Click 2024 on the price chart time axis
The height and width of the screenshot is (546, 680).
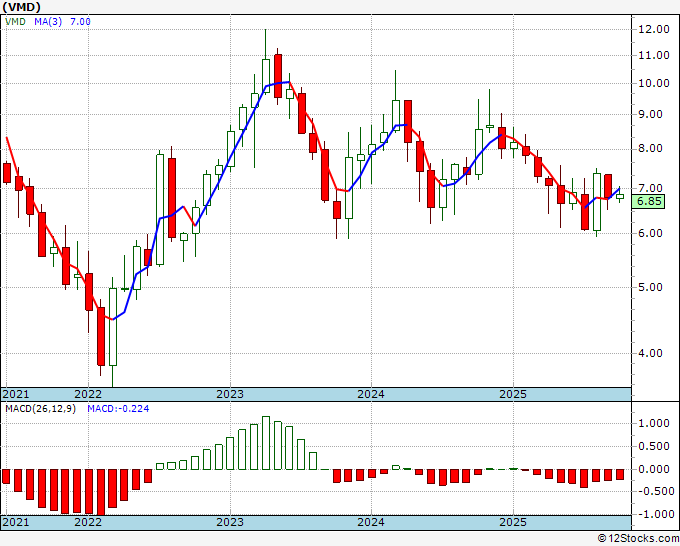coord(371,394)
